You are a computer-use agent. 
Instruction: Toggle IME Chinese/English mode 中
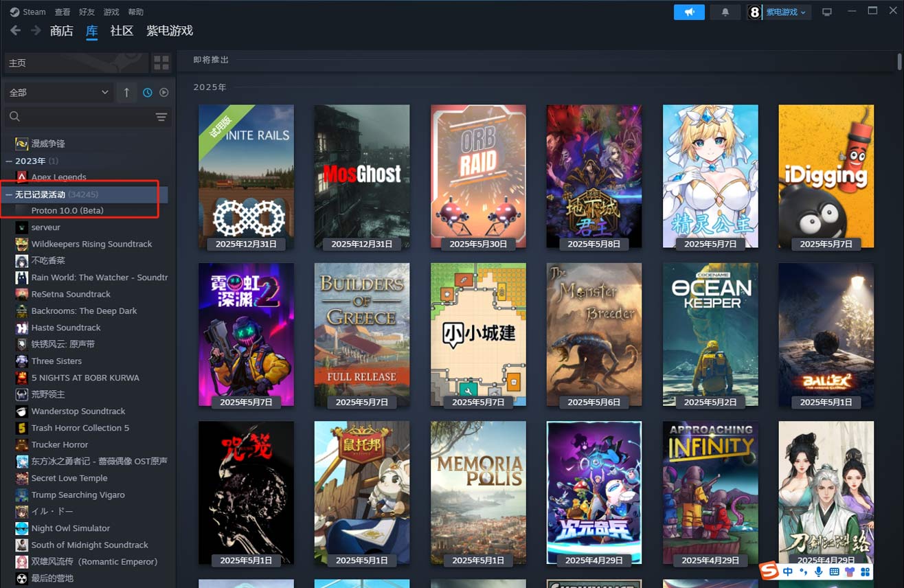click(x=787, y=572)
